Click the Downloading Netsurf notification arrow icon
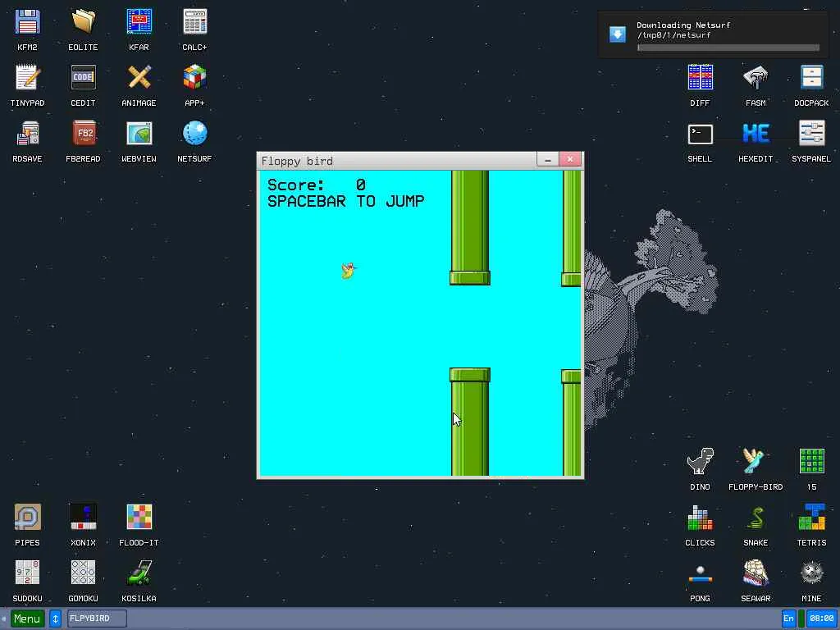840x630 pixels. tap(618, 34)
